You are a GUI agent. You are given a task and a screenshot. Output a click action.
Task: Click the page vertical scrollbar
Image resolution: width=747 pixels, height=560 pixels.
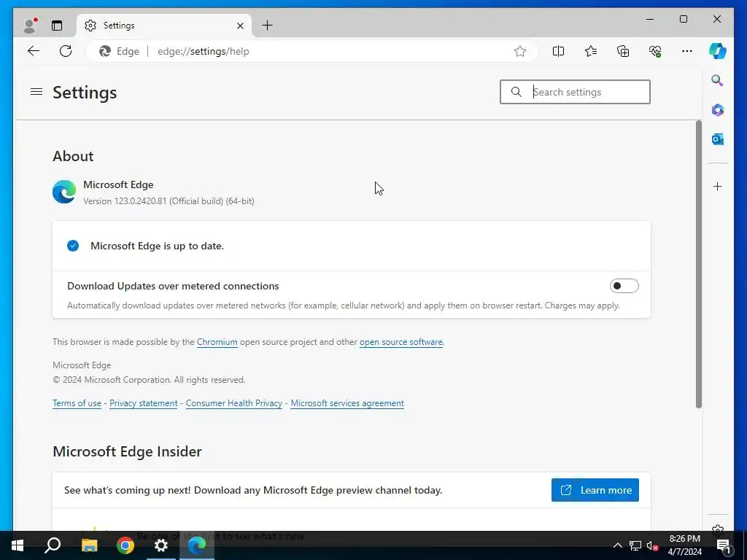click(x=698, y=264)
